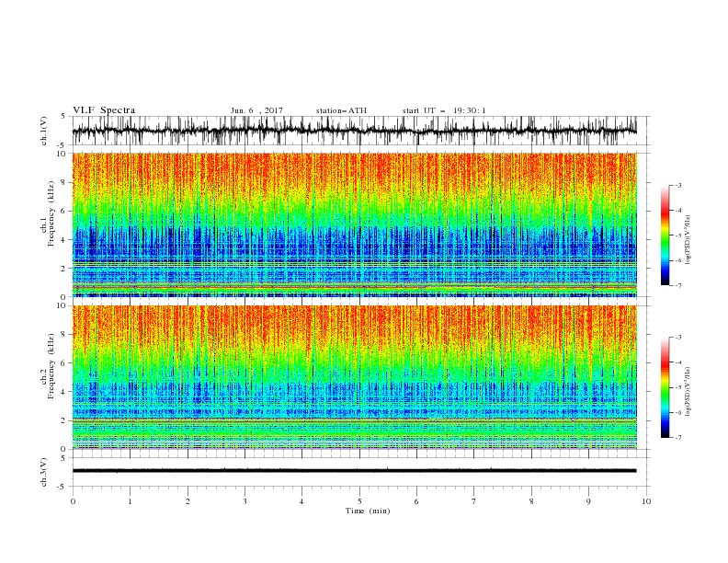Image resolution: width=728 pixels, height=563 pixels.
Task: Click the 'VLF Spectra' title text
Action: click(104, 110)
